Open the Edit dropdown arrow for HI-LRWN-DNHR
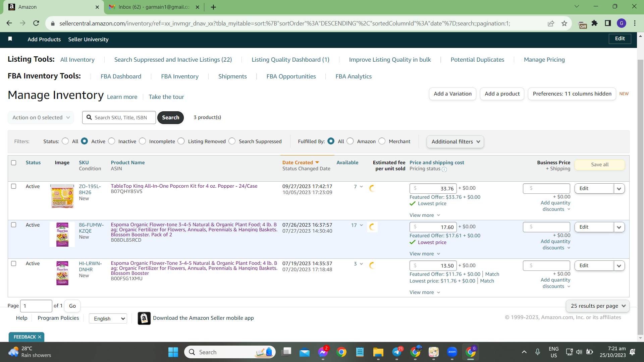This screenshot has width=644, height=362. [619, 265]
